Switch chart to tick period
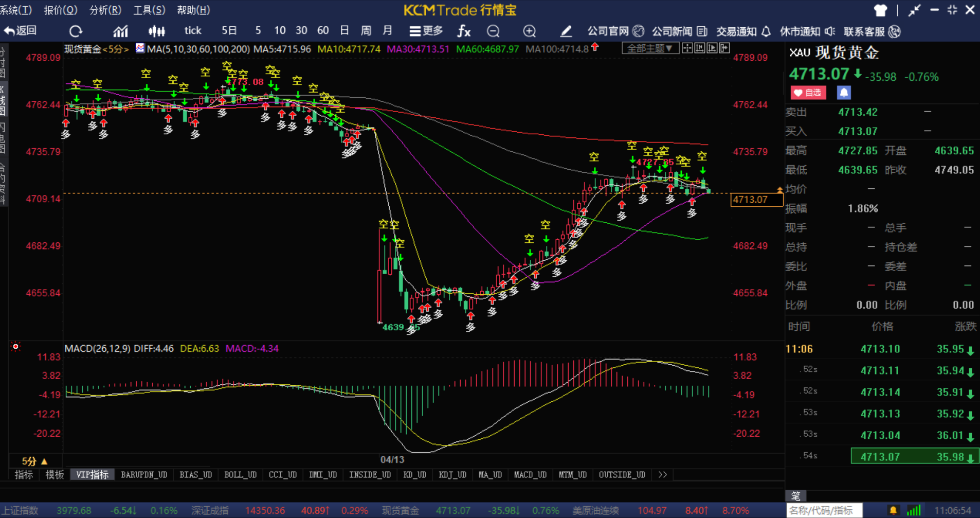 193,31
